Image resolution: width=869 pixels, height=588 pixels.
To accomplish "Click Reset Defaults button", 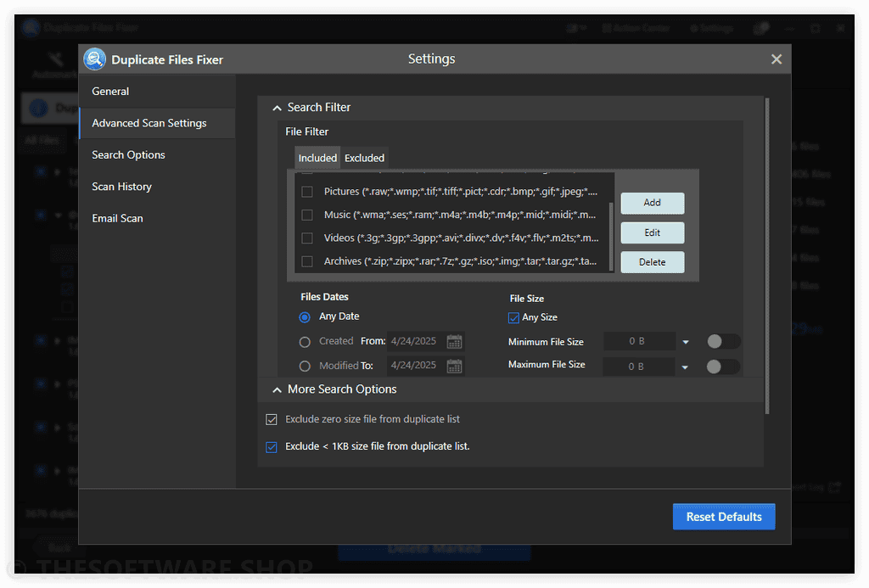I will [x=724, y=517].
